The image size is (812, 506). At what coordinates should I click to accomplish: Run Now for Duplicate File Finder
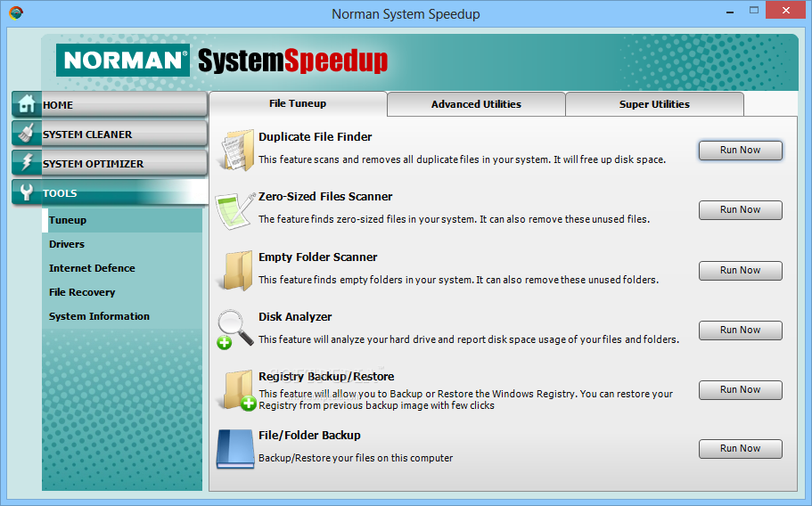coord(740,150)
